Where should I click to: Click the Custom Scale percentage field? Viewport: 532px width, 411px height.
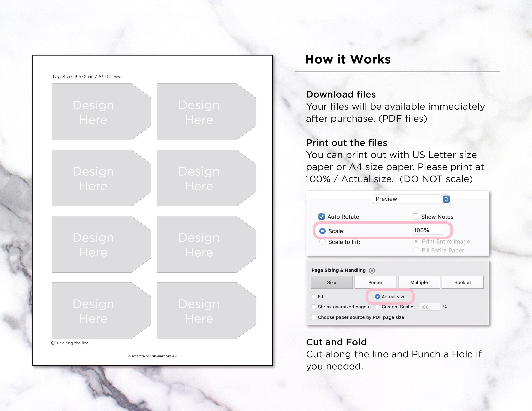(x=429, y=307)
